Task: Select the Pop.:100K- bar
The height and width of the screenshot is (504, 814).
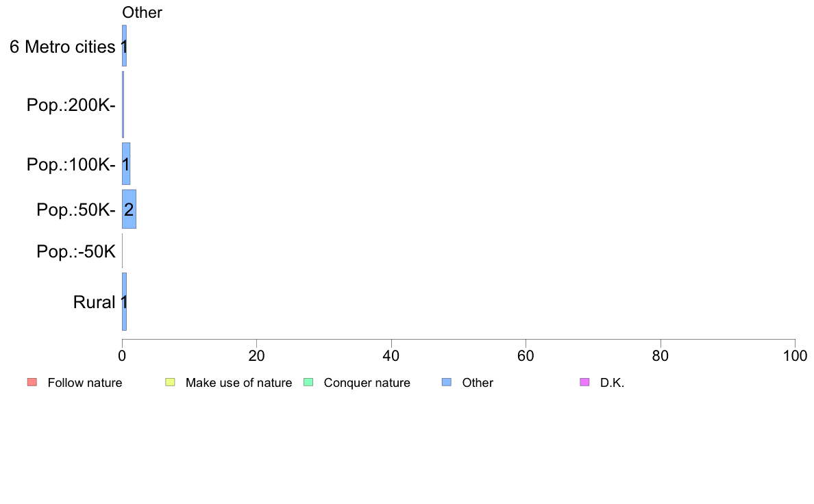Action: [126, 164]
